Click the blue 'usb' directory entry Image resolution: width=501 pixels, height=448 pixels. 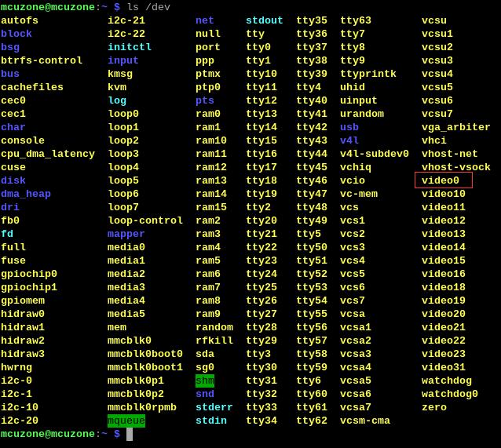tap(349, 127)
